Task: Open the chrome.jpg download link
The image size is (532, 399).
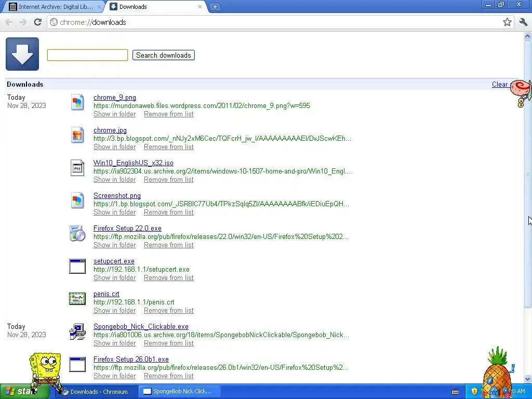Action: (110, 130)
